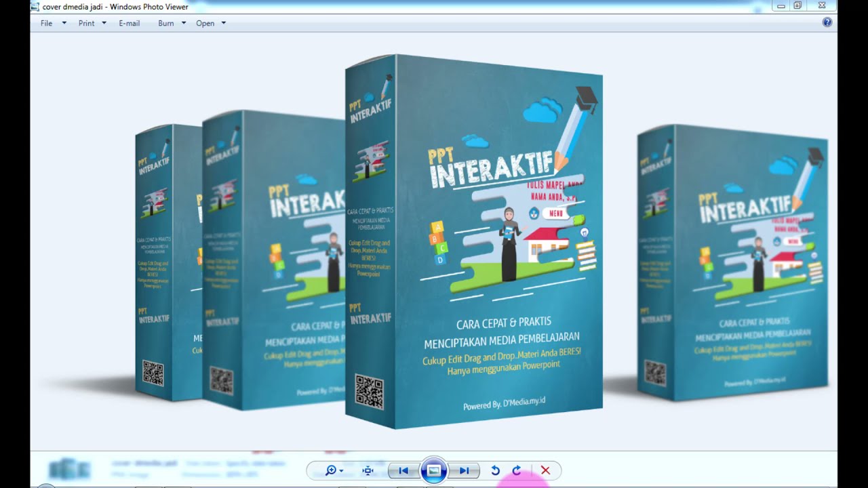Open the Open menu
This screenshot has width=868, height=488.
(205, 23)
